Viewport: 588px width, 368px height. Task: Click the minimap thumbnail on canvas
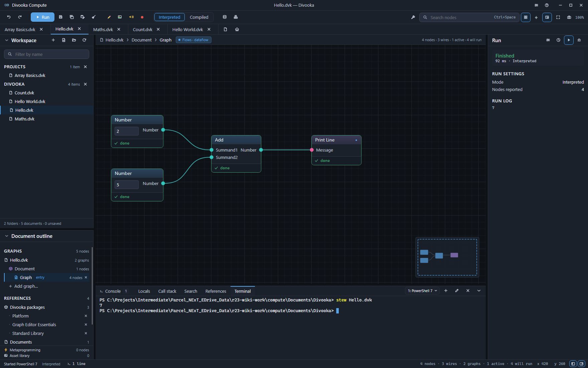[x=447, y=257]
